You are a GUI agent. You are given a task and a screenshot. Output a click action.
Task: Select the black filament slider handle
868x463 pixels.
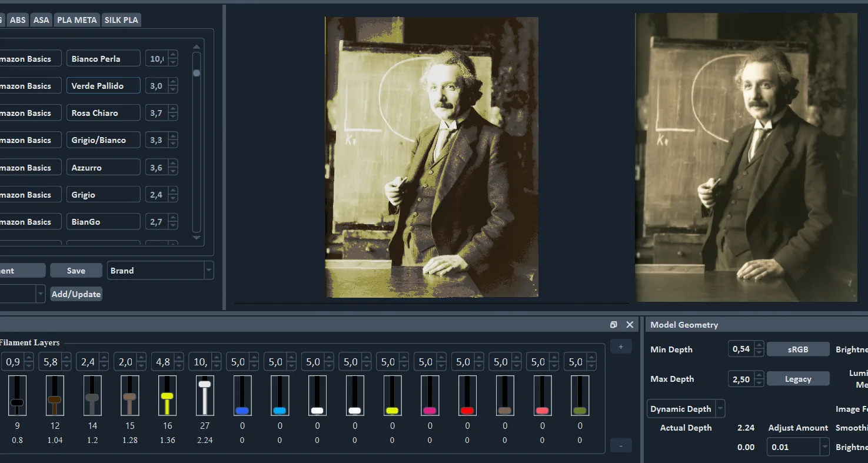point(17,402)
